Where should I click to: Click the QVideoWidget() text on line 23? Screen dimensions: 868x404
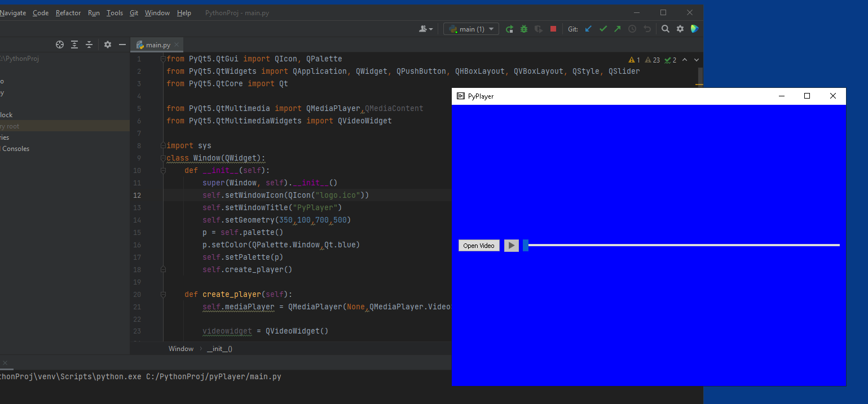coord(297,331)
